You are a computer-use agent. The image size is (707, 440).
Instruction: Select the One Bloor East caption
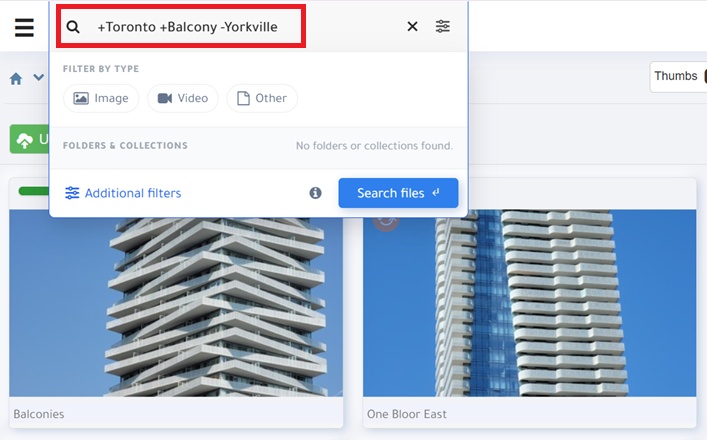(x=407, y=414)
